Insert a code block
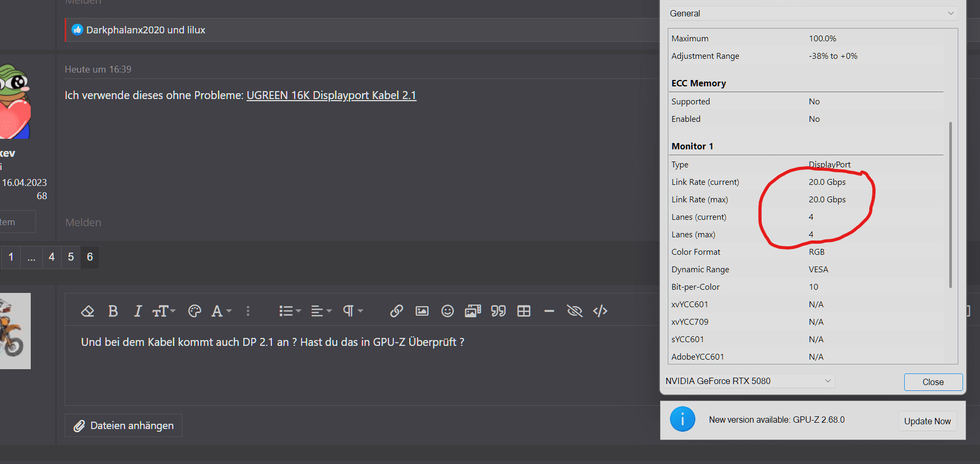980x464 pixels. click(600, 311)
